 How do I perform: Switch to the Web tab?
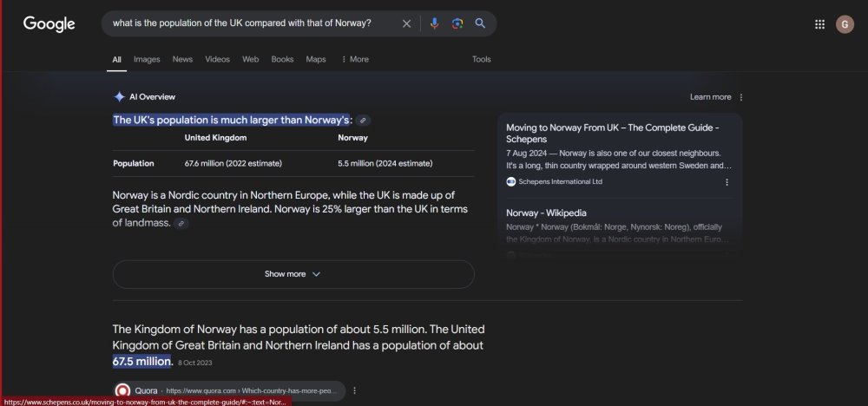click(250, 59)
